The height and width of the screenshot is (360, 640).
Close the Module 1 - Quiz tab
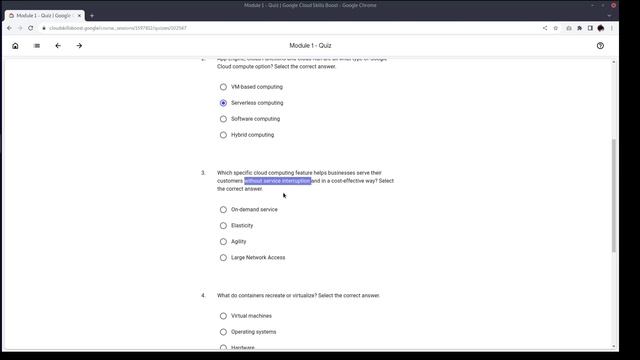coord(79,16)
